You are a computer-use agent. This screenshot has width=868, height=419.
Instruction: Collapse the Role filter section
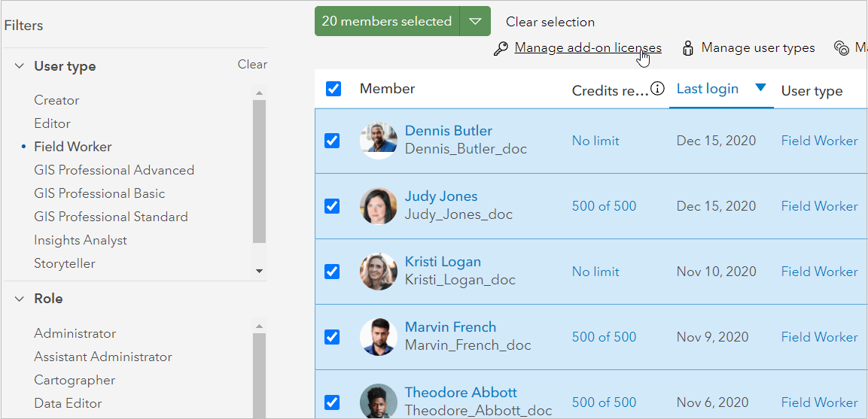tap(20, 299)
